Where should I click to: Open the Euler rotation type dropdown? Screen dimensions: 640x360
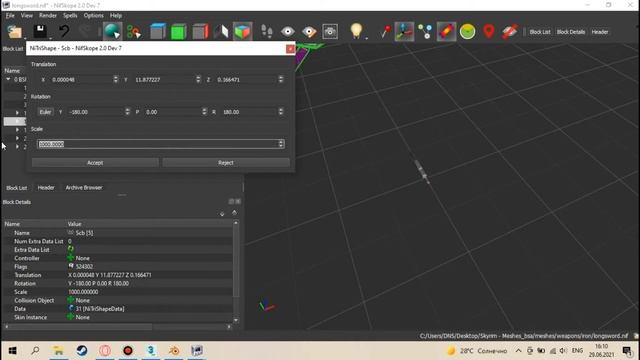46,112
